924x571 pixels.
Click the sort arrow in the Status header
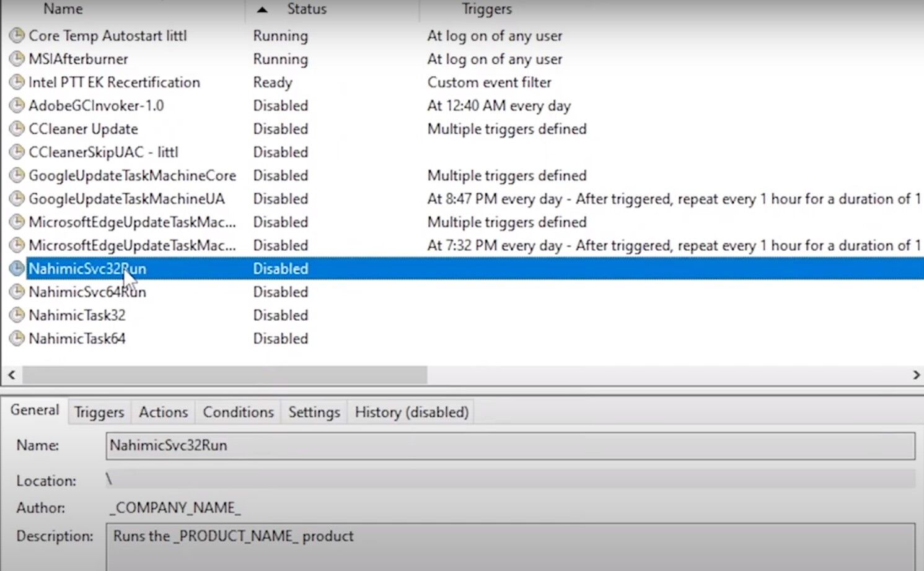click(x=262, y=10)
